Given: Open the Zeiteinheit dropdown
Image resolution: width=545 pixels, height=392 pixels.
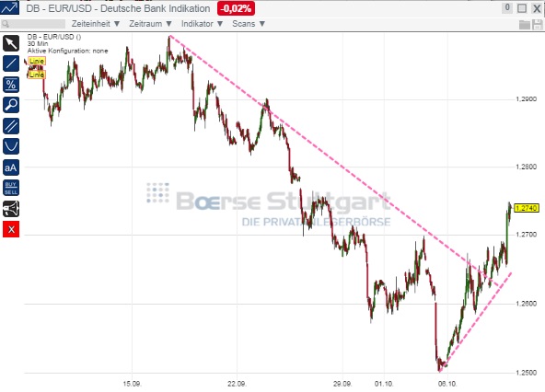Looking at the screenshot, I should [96, 24].
